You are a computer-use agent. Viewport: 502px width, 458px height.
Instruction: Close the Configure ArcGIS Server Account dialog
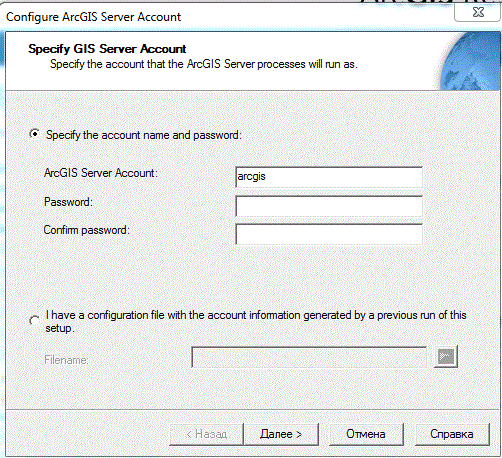pos(478,12)
